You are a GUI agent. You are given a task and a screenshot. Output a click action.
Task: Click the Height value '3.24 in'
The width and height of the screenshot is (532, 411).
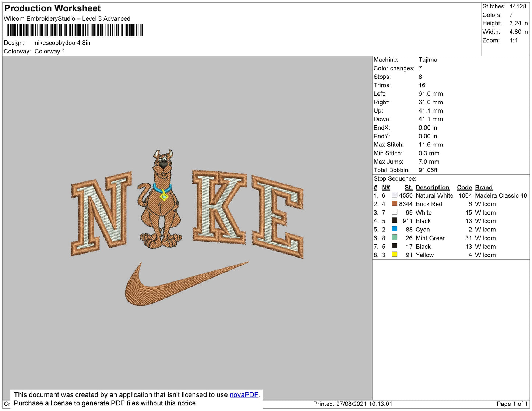[518, 23]
